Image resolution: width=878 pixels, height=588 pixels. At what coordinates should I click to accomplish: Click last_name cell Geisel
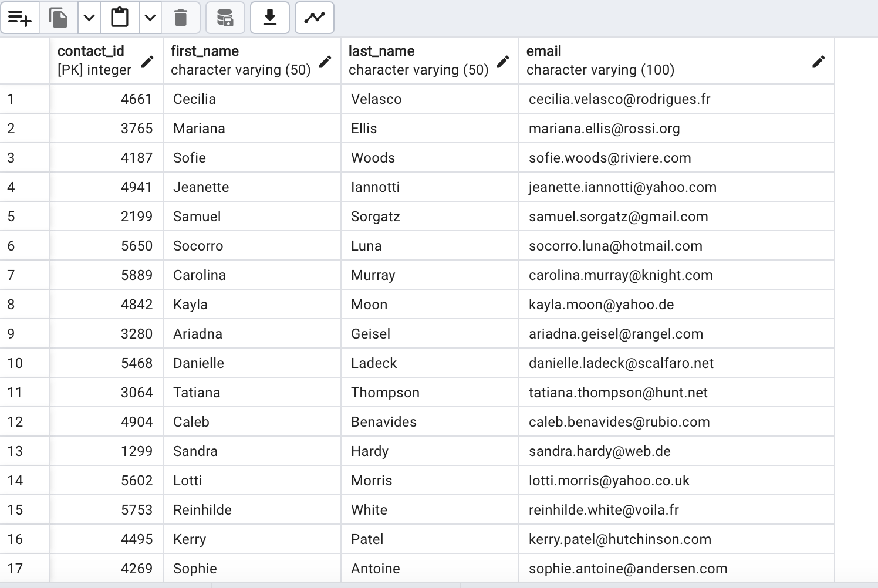pos(430,334)
